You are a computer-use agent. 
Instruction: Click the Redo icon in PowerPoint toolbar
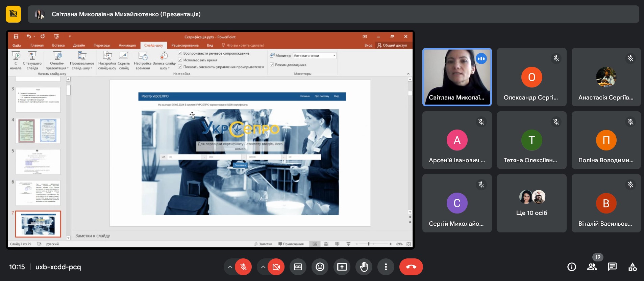pyautogui.click(x=43, y=36)
